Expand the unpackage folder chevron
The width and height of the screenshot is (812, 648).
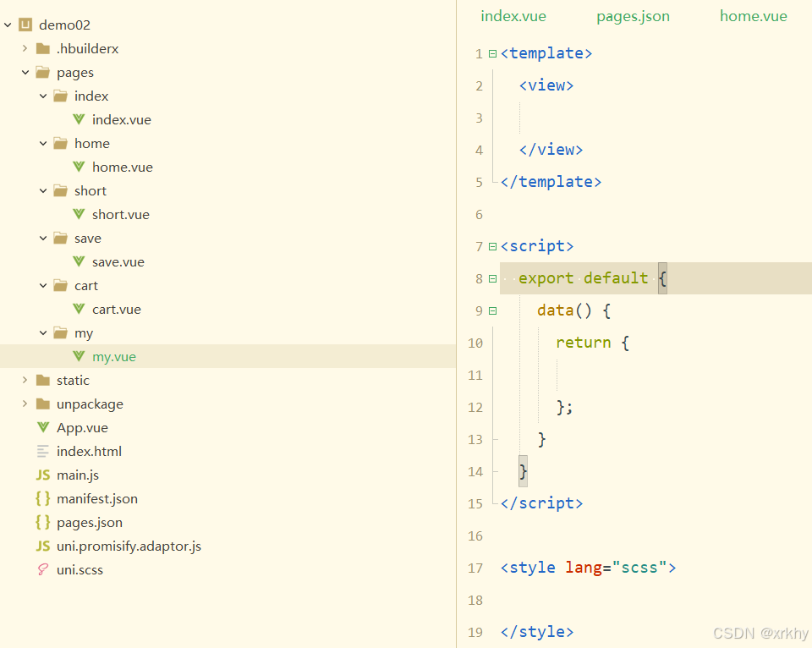(25, 404)
